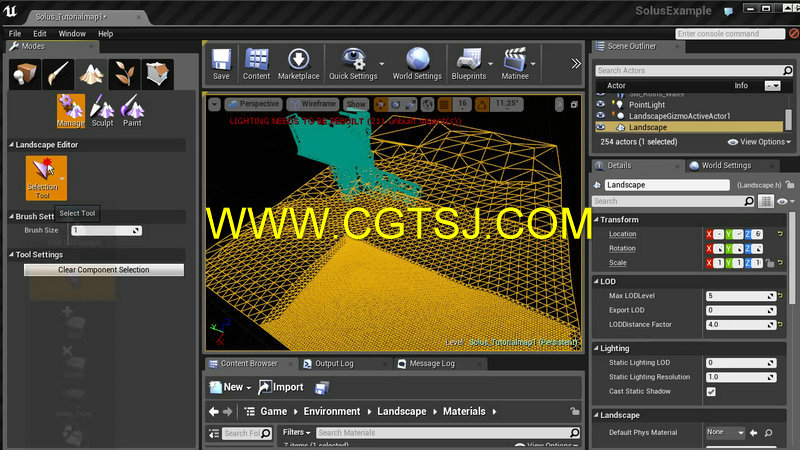Viewport: 800px width, 450px height.
Task: Toggle rotation snapping in viewport
Action: pyautogui.click(x=482, y=105)
